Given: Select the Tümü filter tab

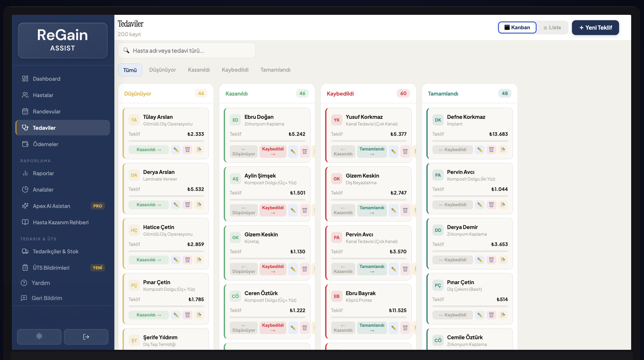Looking at the screenshot, I should coord(130,69).
